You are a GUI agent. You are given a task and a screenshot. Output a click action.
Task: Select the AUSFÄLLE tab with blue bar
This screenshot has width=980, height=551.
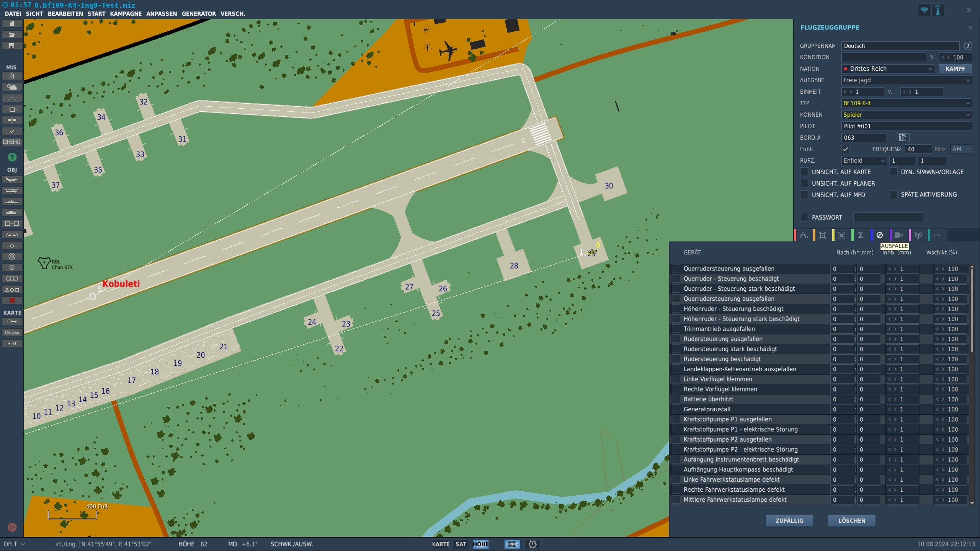[880, 235]
